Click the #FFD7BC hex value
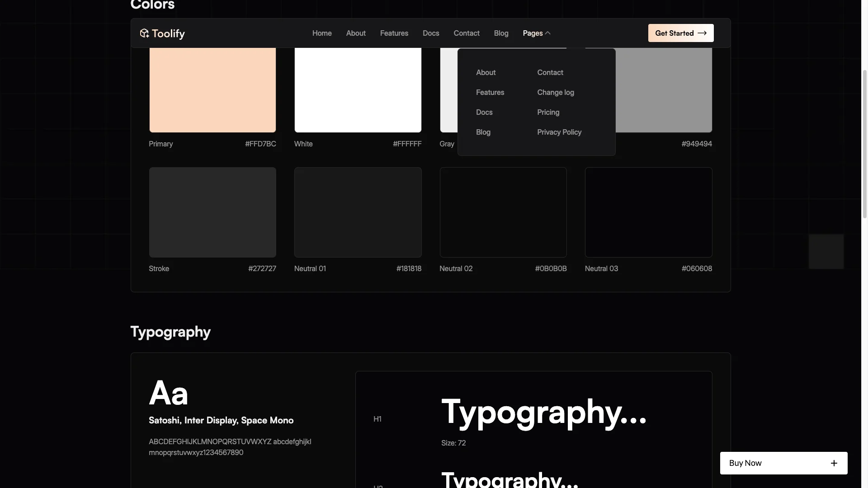The image size is (868, 488). point(260,144)
